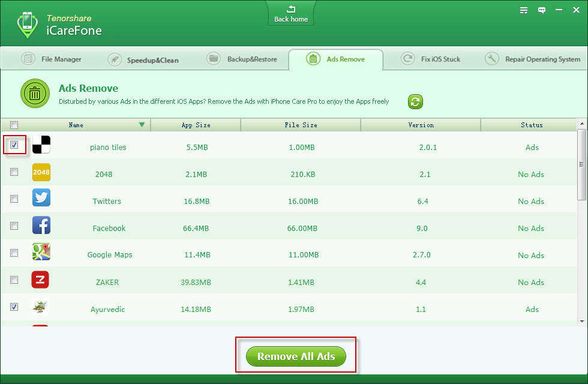Click the red ZAKER app icon
Image resolution: width=588 pixels, height=384 pixels.
tap(41, 280)
